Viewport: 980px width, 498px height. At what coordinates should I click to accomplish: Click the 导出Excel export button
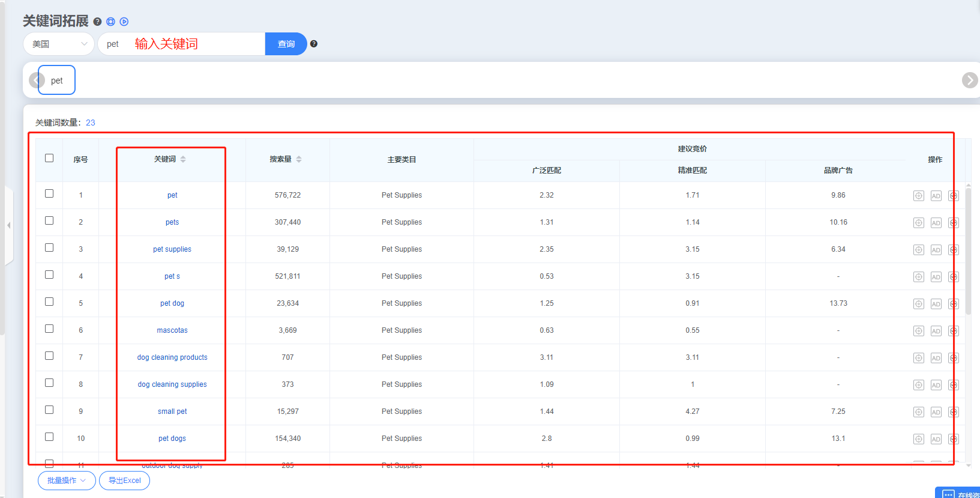124,481
